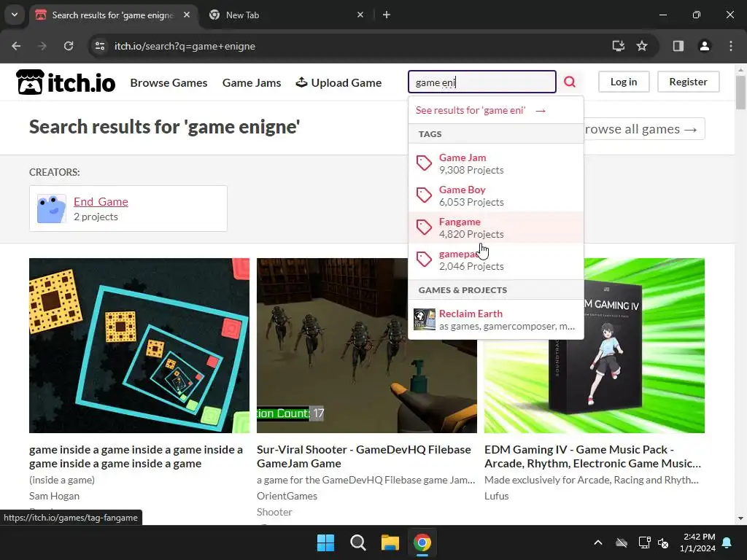
Task: Open the Windows Start menu
Action: tap(326, 542)
